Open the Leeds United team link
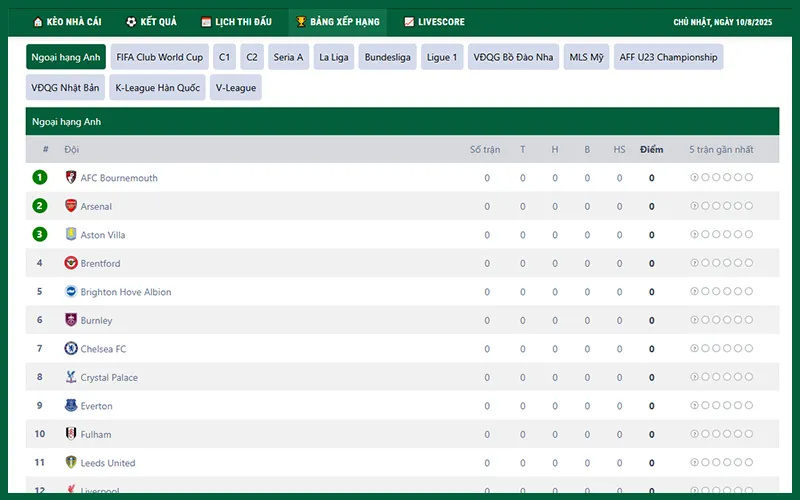The image size is (800, 500). [107, 463]
